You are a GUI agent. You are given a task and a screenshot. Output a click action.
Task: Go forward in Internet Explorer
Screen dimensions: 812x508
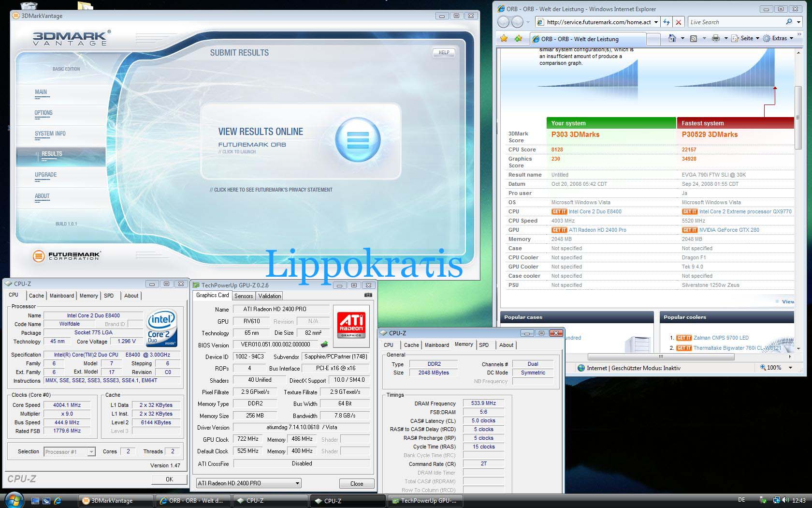(518, 22)
